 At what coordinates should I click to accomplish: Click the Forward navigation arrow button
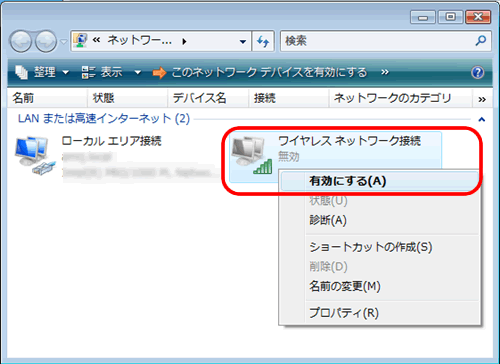tap(46, 41)
